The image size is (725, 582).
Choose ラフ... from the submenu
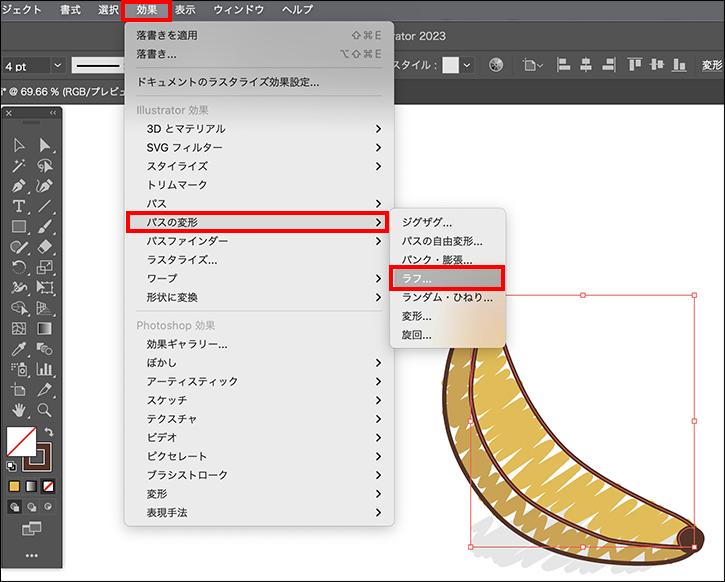(x=446, y=278)
